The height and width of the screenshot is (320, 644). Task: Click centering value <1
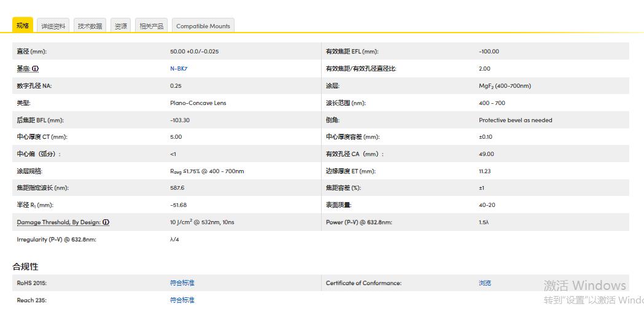pos(173,154)
